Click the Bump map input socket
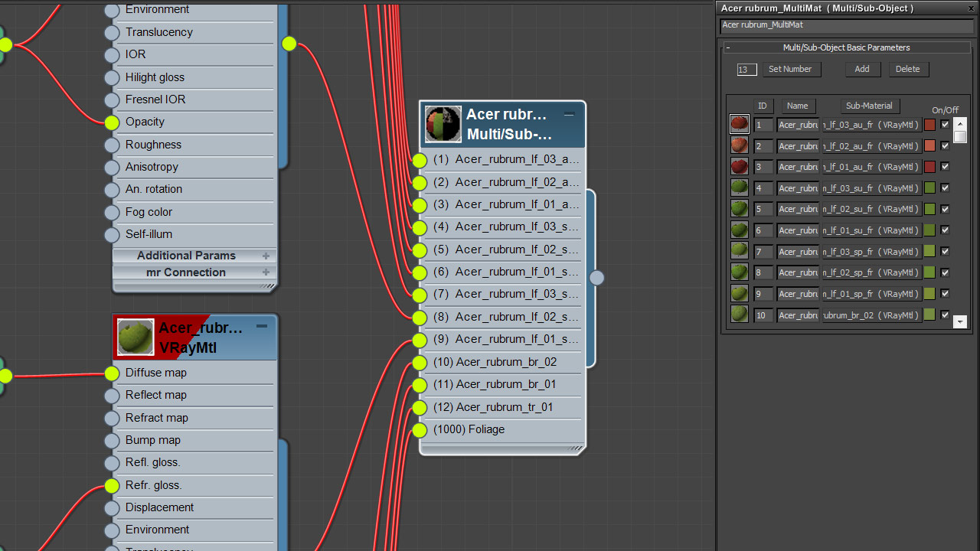This screenshot has height=551, width=980. coord(112,440)
